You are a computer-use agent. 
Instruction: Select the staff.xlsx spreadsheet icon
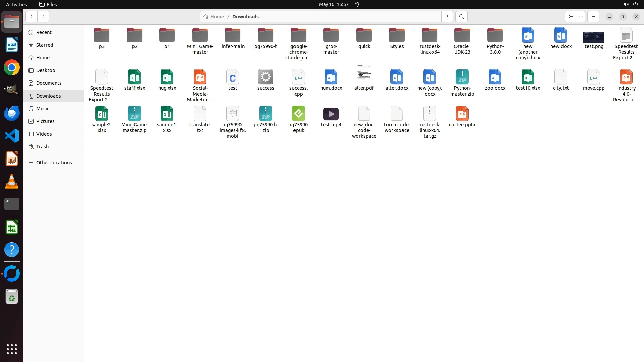click(x=135, y=77)
